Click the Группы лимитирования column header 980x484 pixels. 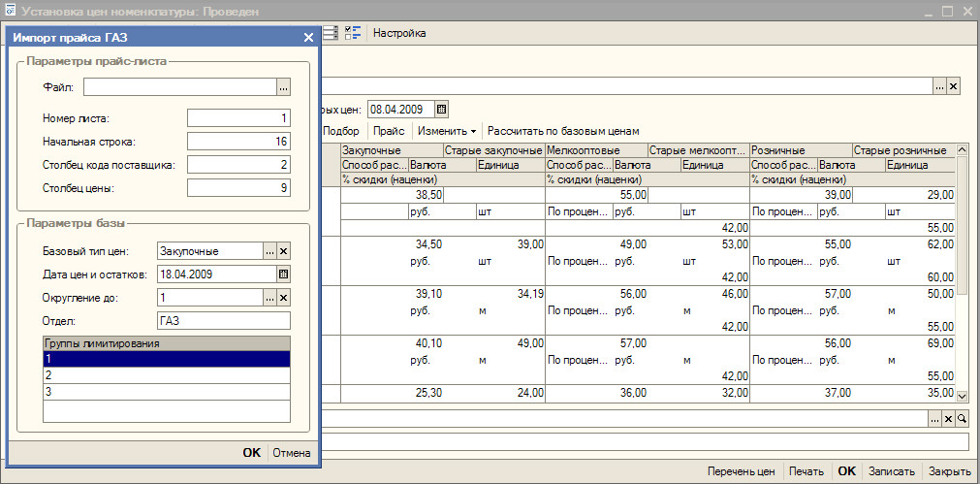(x=167, y=343)
